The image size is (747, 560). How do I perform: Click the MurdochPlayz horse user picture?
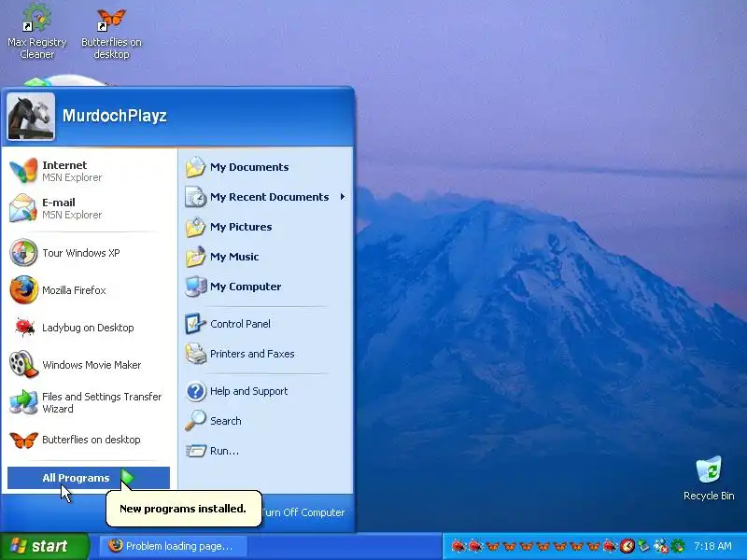[31, 116]
